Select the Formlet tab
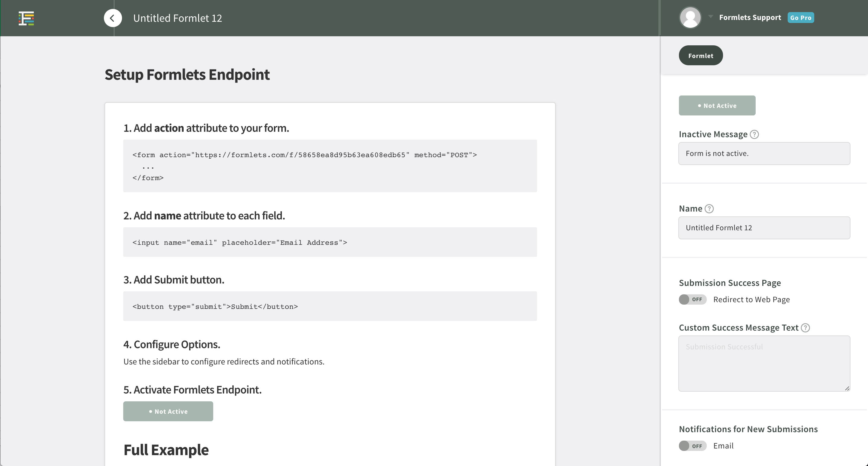 click(701, 55)
